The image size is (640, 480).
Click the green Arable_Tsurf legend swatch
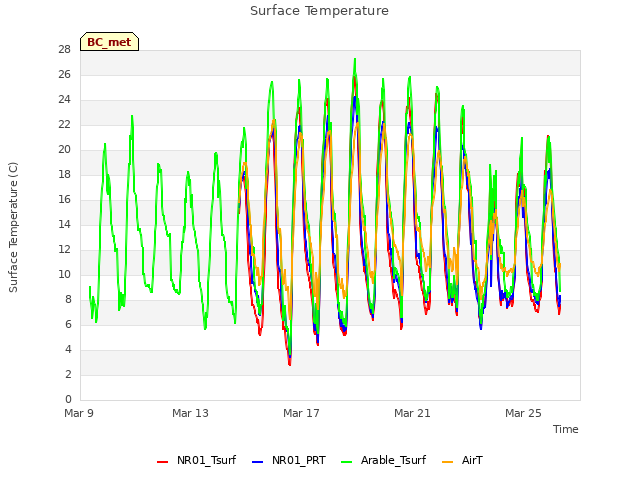(x=347, y=462)
